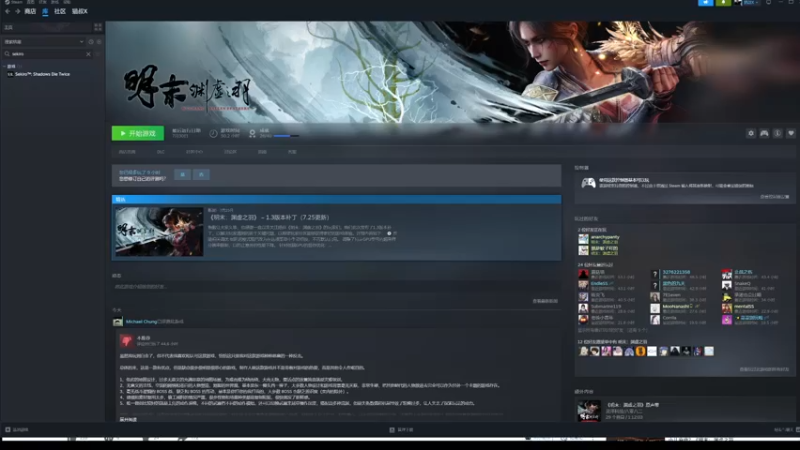800x450 pixels.
Task: Open the 1.3 patch news thumbnail
Action: 159,232
